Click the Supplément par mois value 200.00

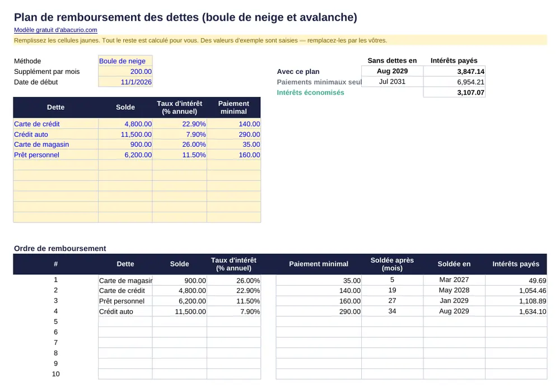coord(125,72)
